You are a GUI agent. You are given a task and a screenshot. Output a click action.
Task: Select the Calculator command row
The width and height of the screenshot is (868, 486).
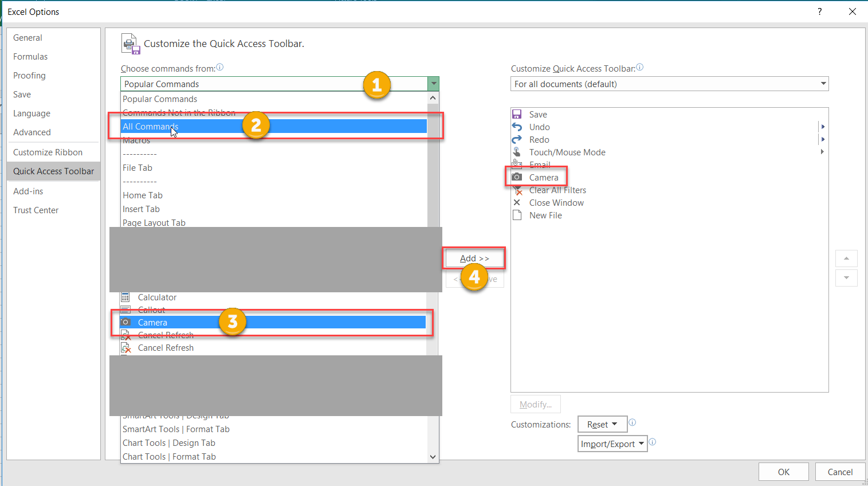point(273,297)
